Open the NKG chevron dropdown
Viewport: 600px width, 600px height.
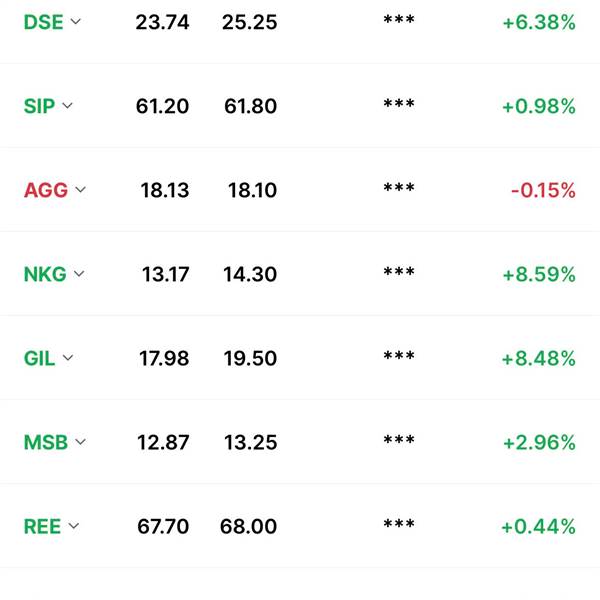click(79, 274)
